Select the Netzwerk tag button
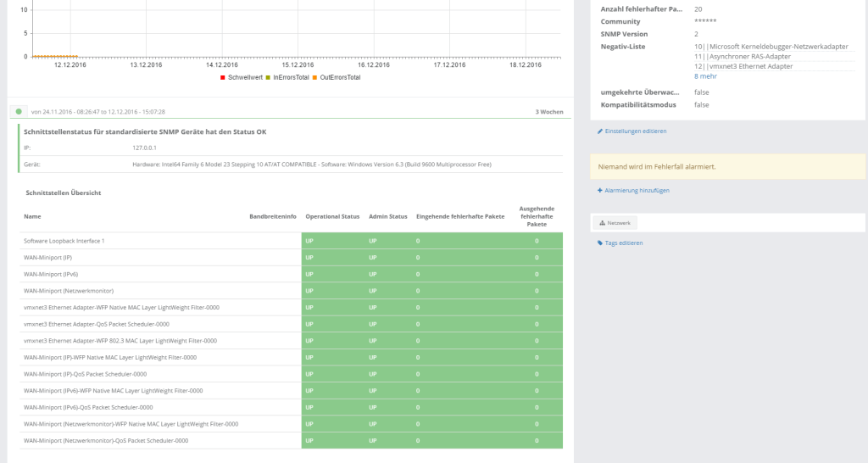The image size is (868, 463). pyautogui.click(x=614, y=223)
